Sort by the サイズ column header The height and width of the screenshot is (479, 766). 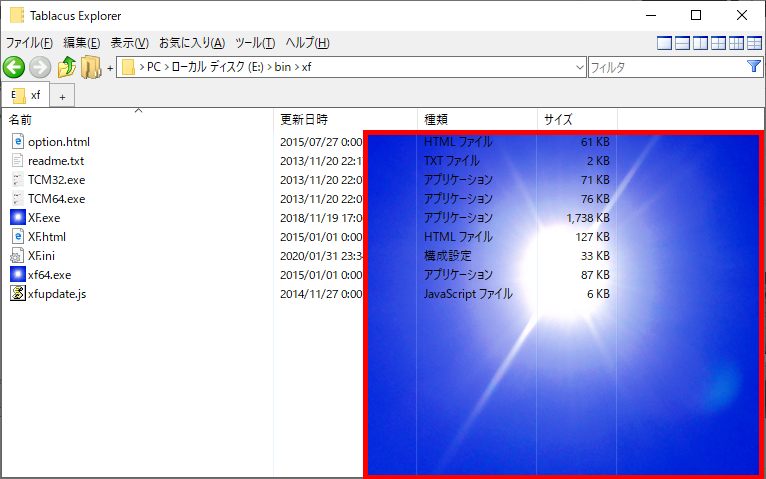(577, 120)
